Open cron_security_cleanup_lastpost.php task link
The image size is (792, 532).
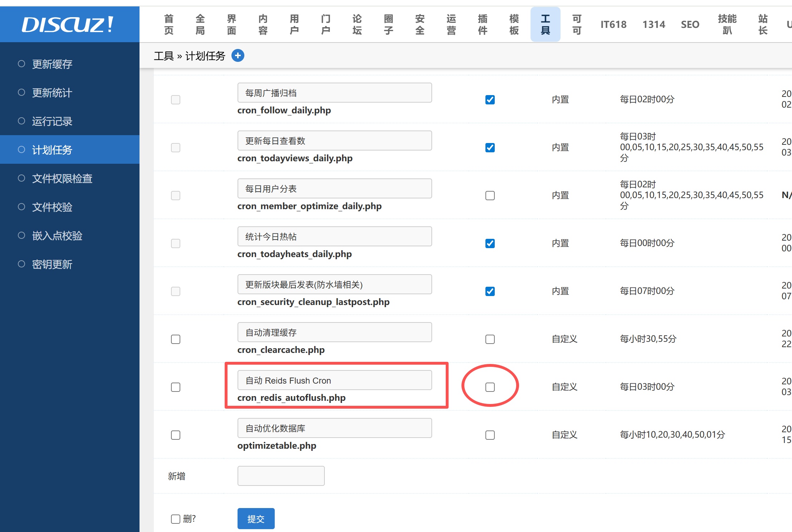coord(313,302)
